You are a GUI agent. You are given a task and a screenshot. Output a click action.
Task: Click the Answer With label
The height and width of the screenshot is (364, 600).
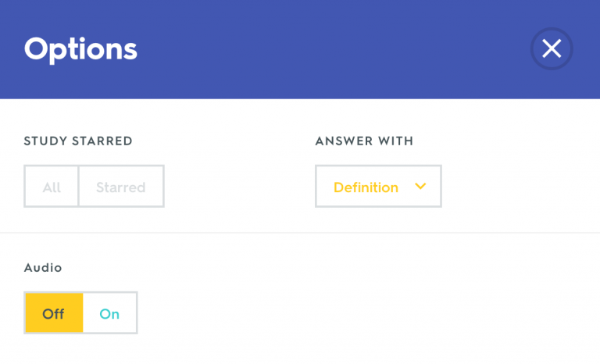364,141
